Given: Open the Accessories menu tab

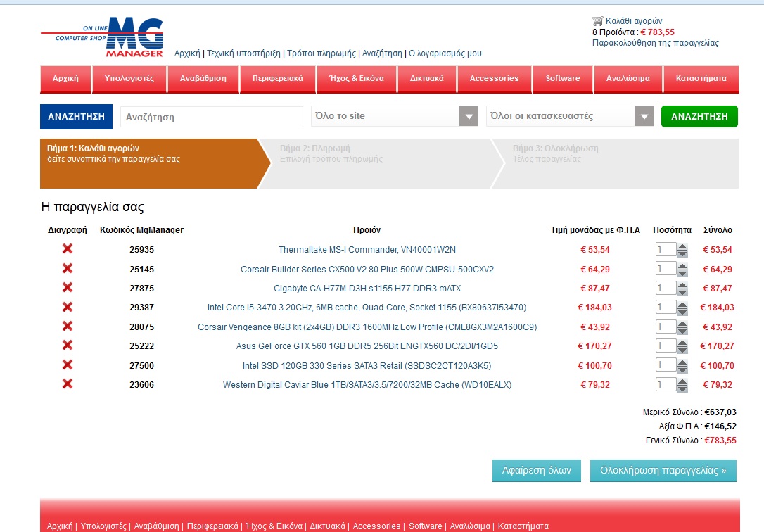Looking at the screenshot, I should [494, 79].
